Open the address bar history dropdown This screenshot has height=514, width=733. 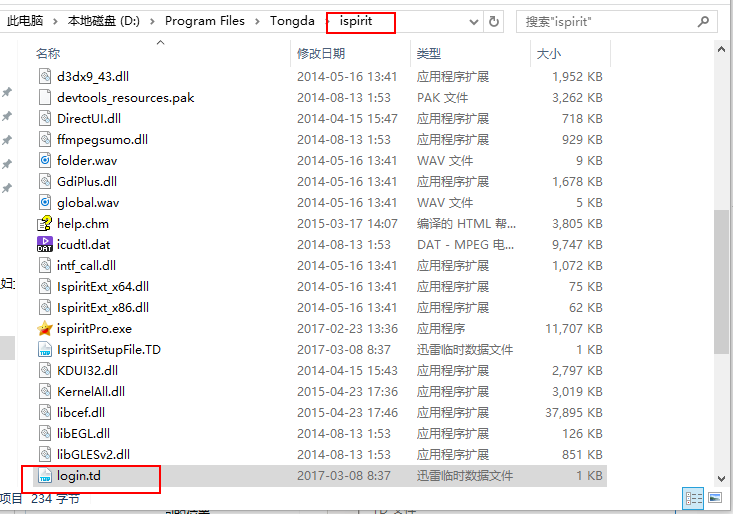[x=474, y=22]
